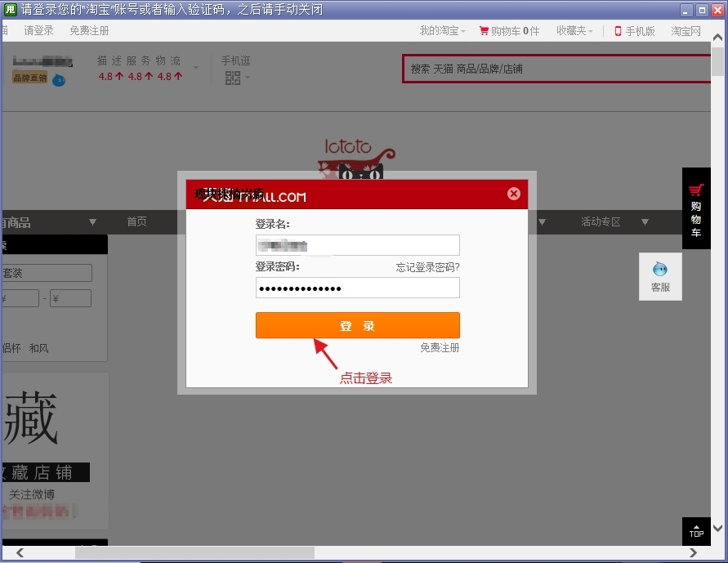
Task: Open 淘宝网 link in top bar
Action: pos(686,31)
